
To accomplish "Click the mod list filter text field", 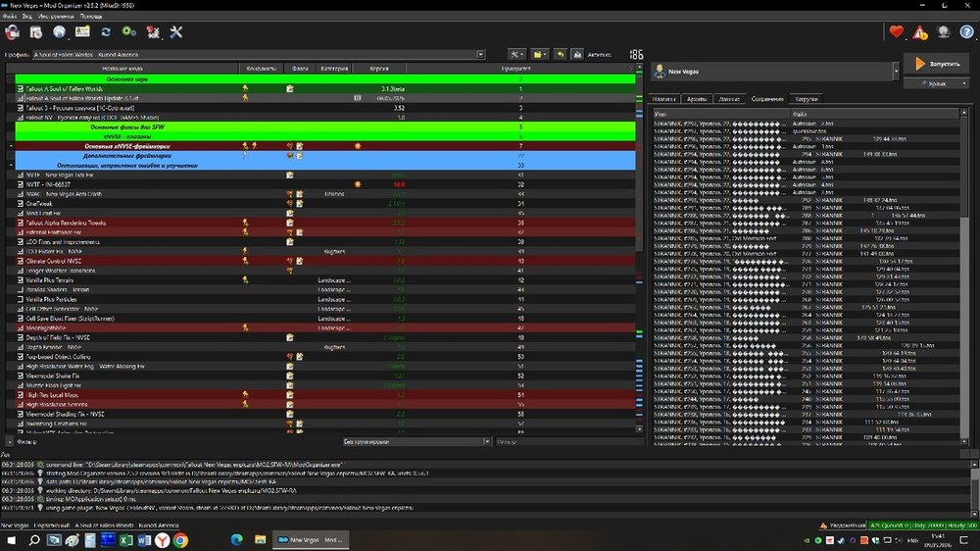I will (568, 441).
